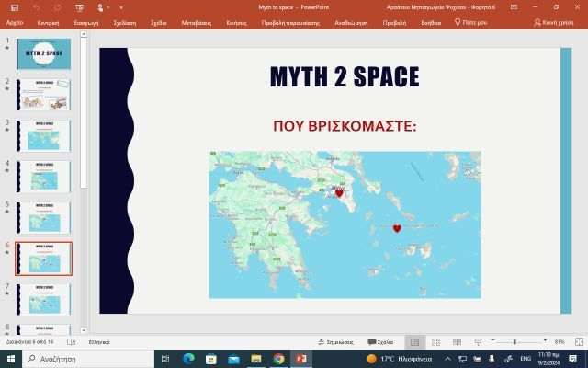Click the Save icon in quick access toolbar

[x=13, y=6]
